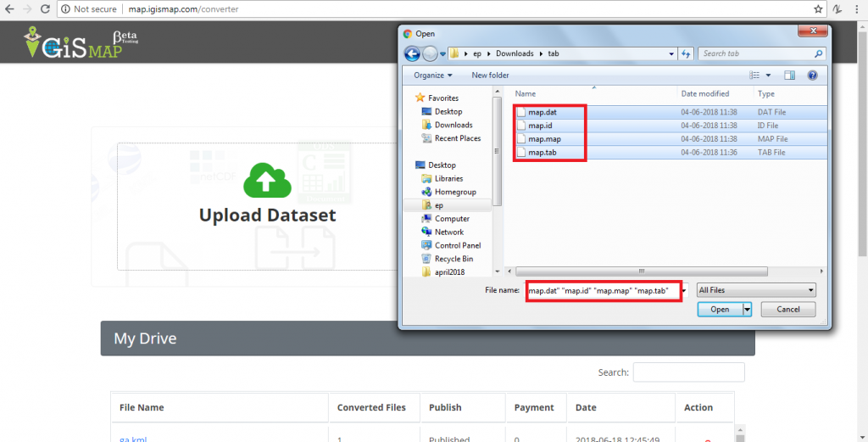Click the My Drive Search field

(688, 372)
